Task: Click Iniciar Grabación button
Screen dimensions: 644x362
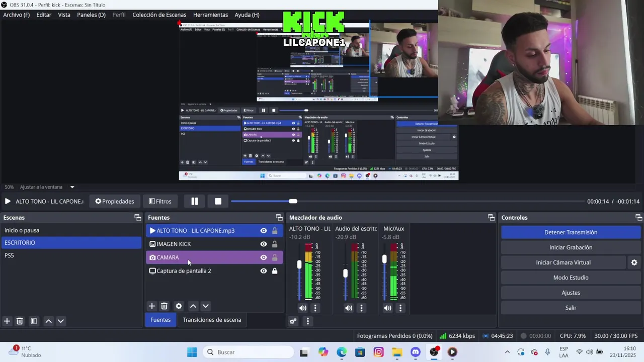Action: click(x=571, y=247)
